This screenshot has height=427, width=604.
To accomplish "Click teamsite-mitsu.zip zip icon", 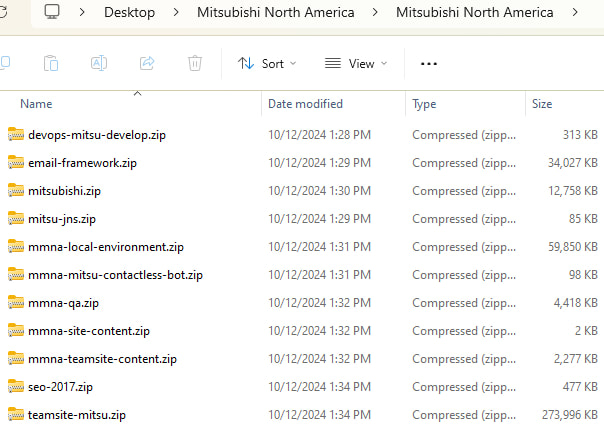I will pos(16,415).
